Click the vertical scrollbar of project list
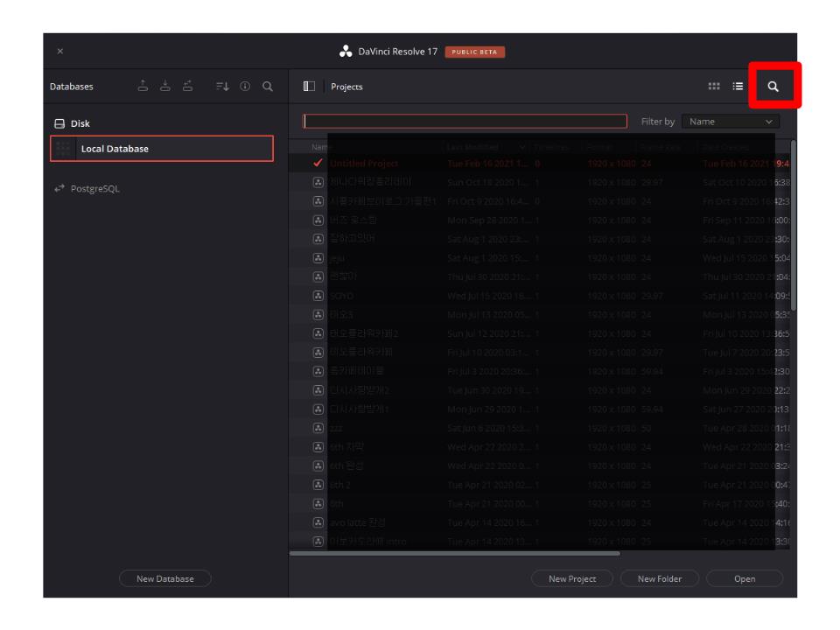This screenshot has width=840, height=630. (x=793, y=225)
